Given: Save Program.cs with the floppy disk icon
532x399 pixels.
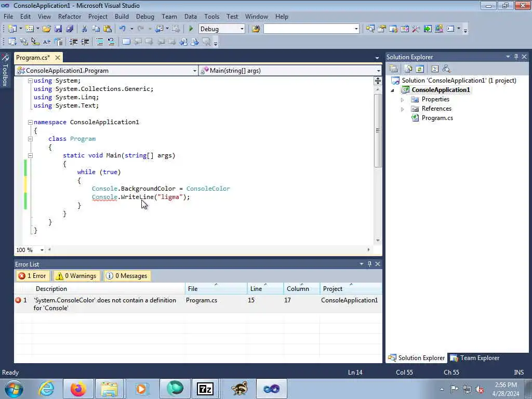Looking at the screenshot, I should pos(58,29).
